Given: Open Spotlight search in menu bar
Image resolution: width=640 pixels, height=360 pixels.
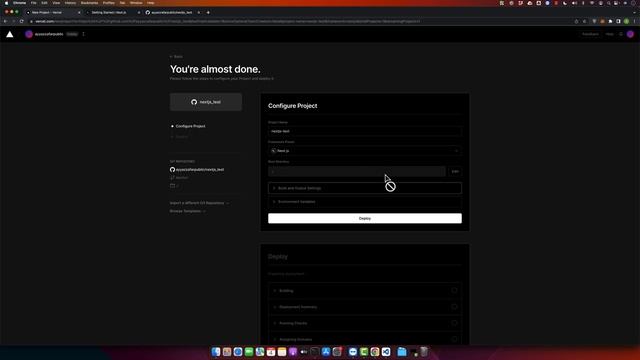Looking at the screenshot, I should click(608, 3).
